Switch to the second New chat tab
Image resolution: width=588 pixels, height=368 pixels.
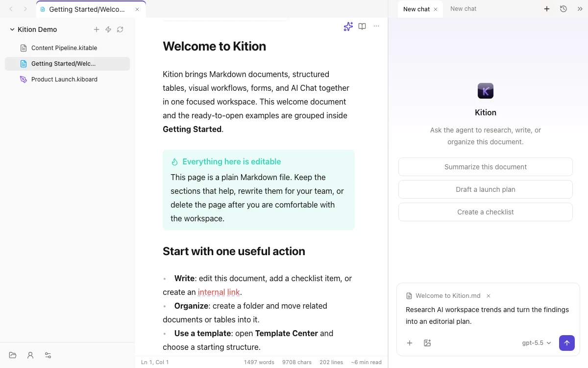[x=464, y=9]
